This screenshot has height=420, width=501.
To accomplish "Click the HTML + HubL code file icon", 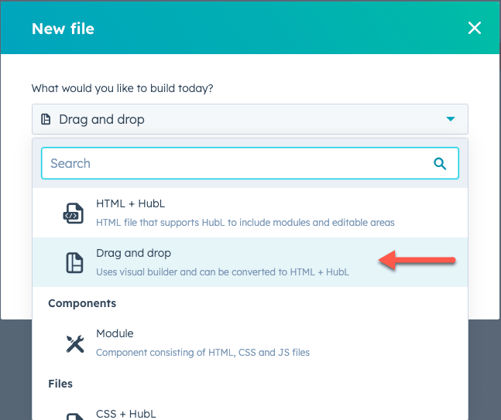I will pos(73,213).
